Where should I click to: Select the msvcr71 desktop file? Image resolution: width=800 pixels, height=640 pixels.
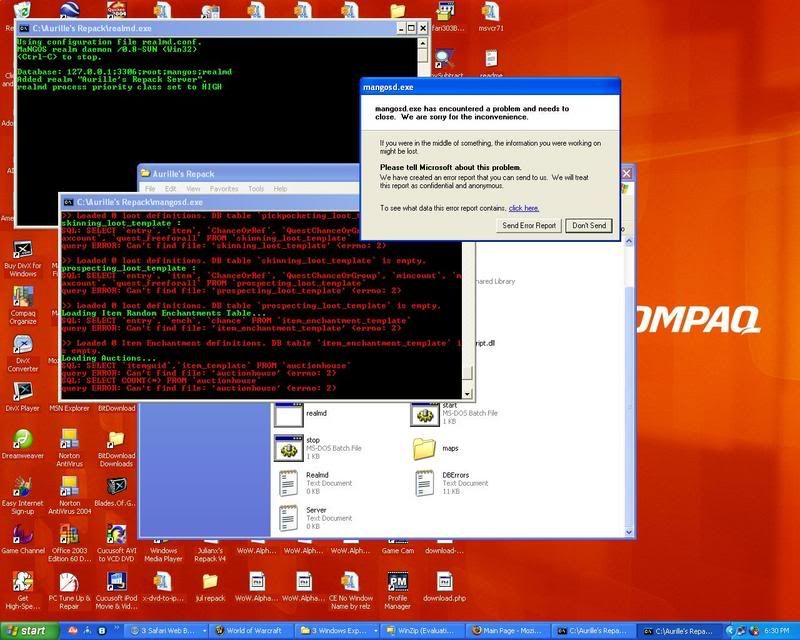pos(491,18)
